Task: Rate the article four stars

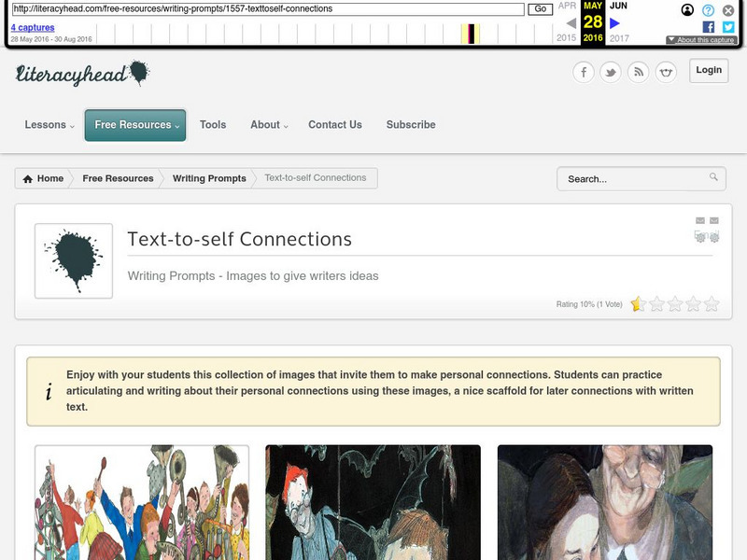Action: 693,304
